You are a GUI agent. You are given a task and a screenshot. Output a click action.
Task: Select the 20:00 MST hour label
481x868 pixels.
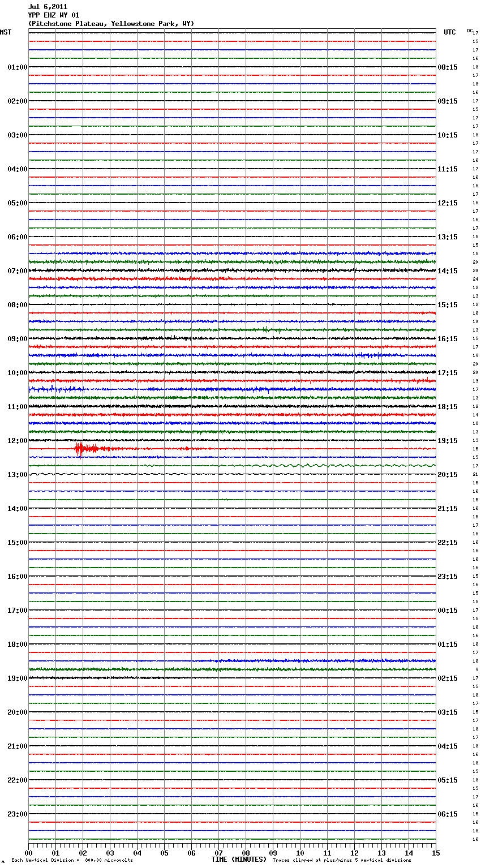[x=18, y=712]
